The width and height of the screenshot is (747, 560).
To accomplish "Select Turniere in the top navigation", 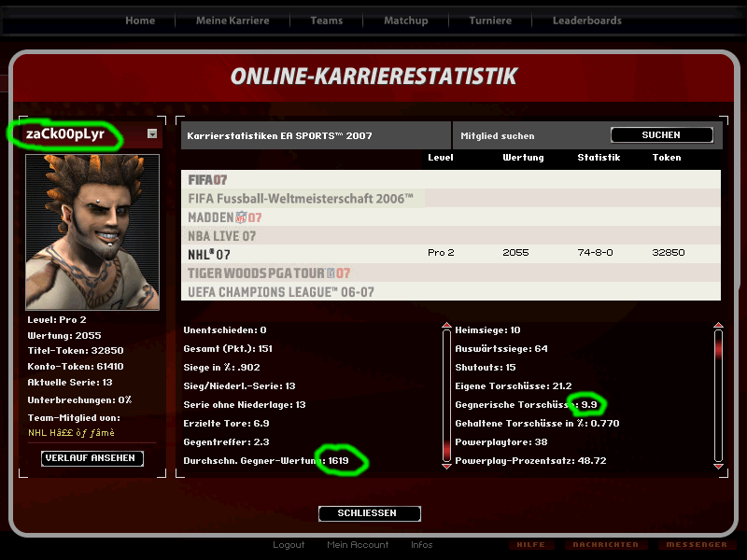I will [490, 21].
